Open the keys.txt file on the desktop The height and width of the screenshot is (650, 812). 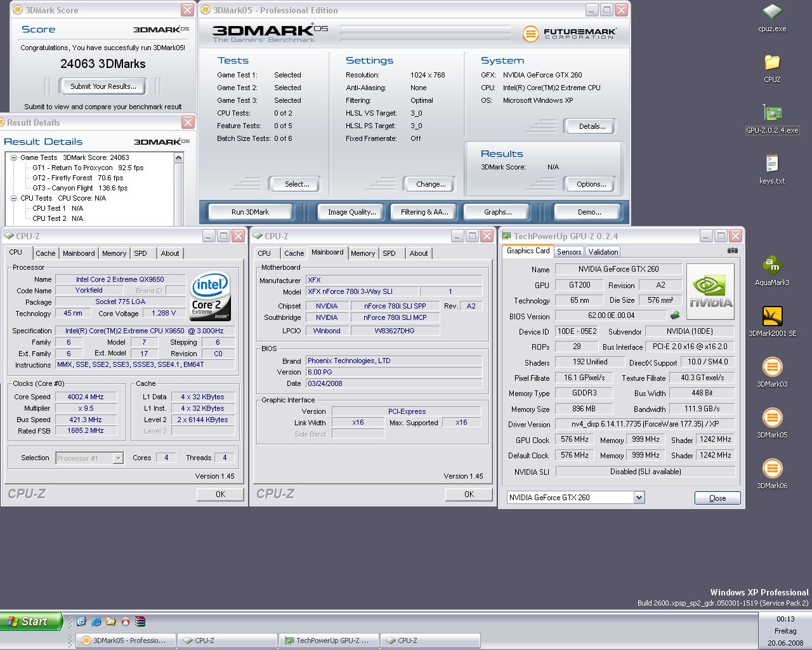pyautogui.click(x=772, y=164)
